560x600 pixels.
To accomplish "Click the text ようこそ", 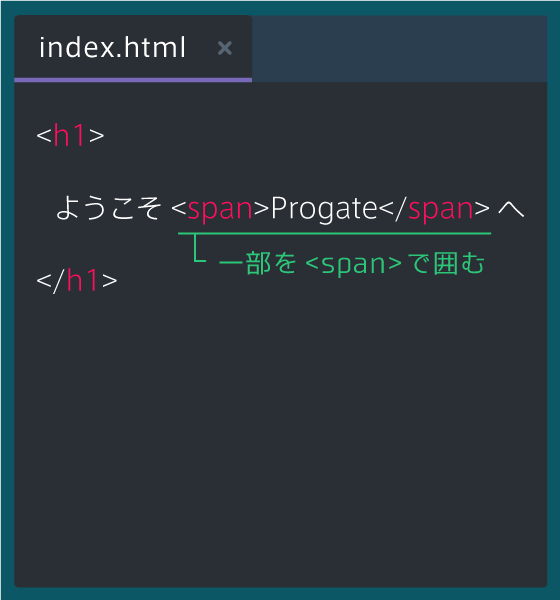I will (x=109, y=209).
